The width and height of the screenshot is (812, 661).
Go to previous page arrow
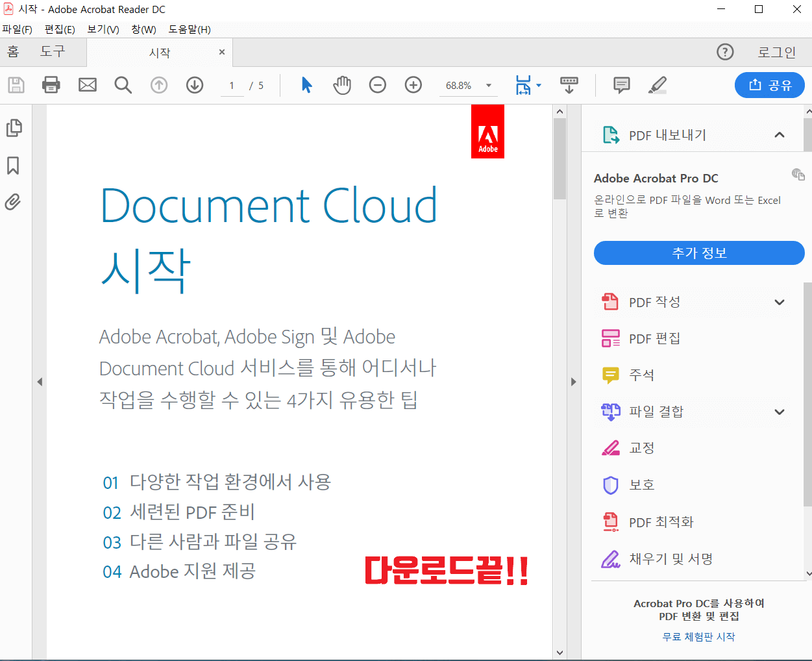[159, 85]
